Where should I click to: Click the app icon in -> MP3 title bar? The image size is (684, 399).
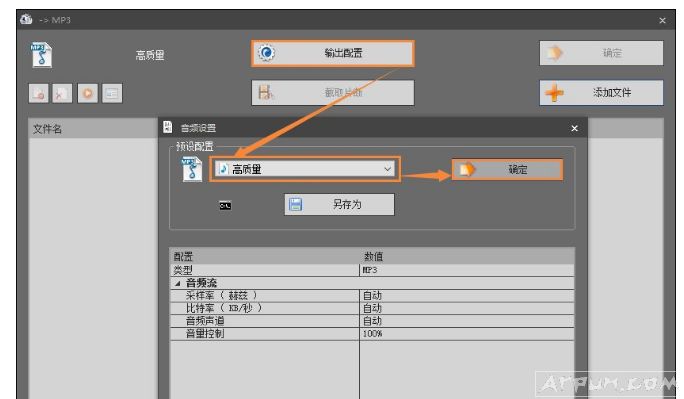26,20
